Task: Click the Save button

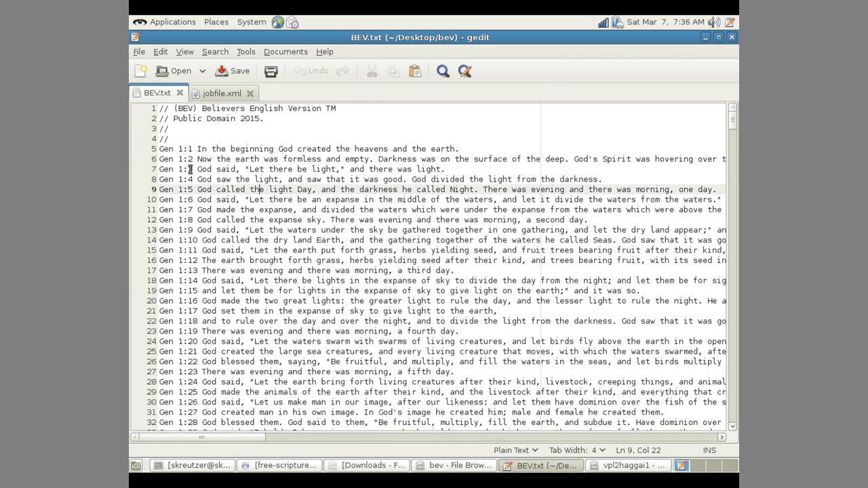Action: 233,71
